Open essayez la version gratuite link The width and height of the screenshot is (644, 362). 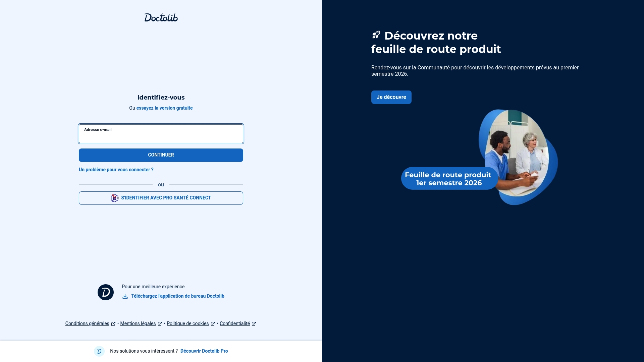click(164, 108)
